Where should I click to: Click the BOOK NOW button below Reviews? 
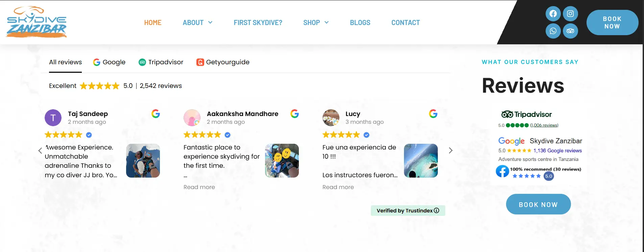(538, 204)
